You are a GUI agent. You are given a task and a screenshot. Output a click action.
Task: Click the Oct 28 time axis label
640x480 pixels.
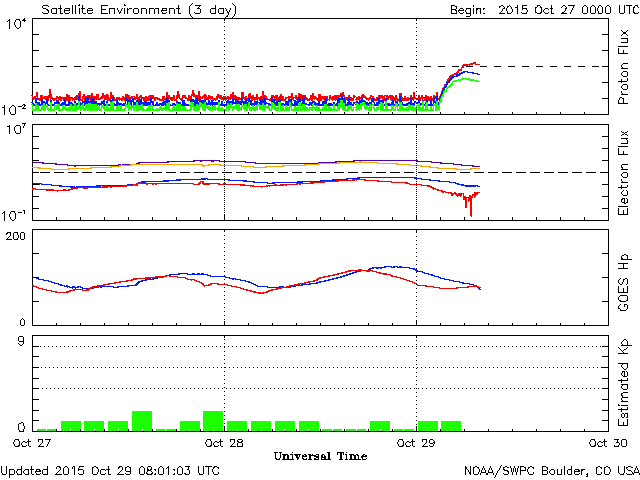(224, 442)
